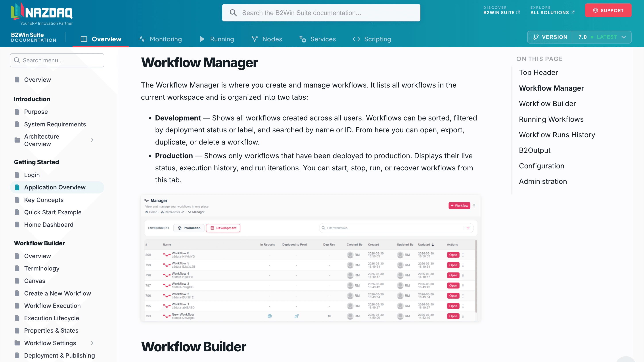The width and height of the screenshot is (644, 362).
Task: Click the NAZDAQ logo
Action: coord(42,14)
